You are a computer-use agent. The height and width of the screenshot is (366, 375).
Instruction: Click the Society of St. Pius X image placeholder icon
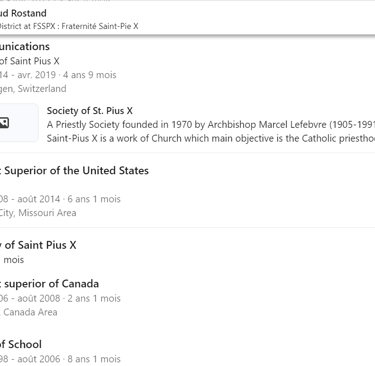pos(4,123)
